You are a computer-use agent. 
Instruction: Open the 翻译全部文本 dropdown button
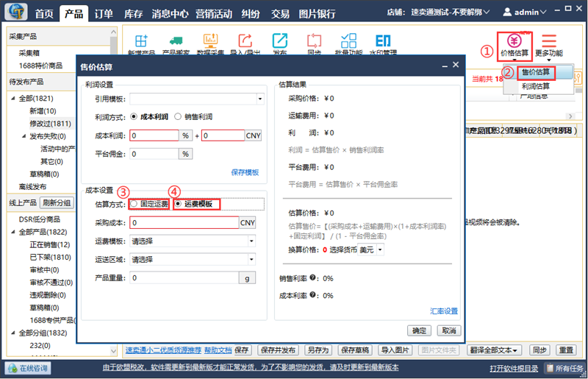click(x=494, y=350)
